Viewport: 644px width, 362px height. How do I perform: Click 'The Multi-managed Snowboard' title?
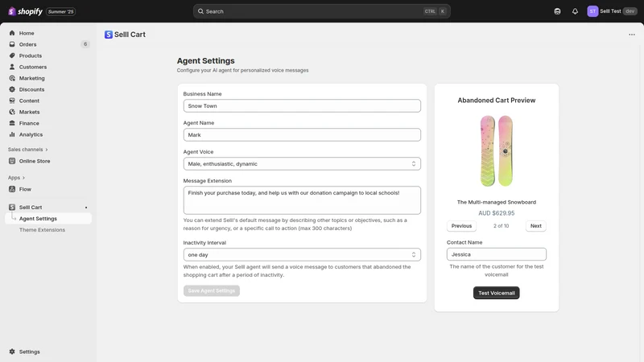pyautogui.click(x=496, y=203)
